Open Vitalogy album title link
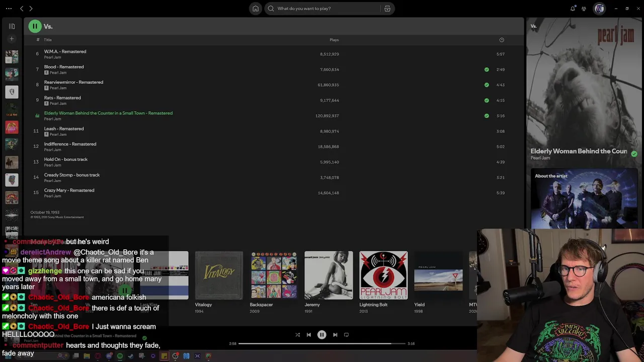This screenshot has height=362, width=644. [203, 305]
